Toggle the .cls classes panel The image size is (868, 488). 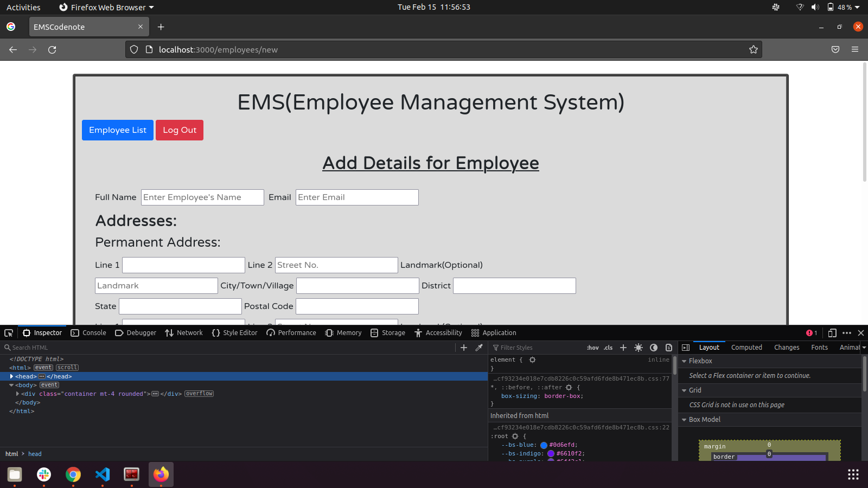coord(609,348)
